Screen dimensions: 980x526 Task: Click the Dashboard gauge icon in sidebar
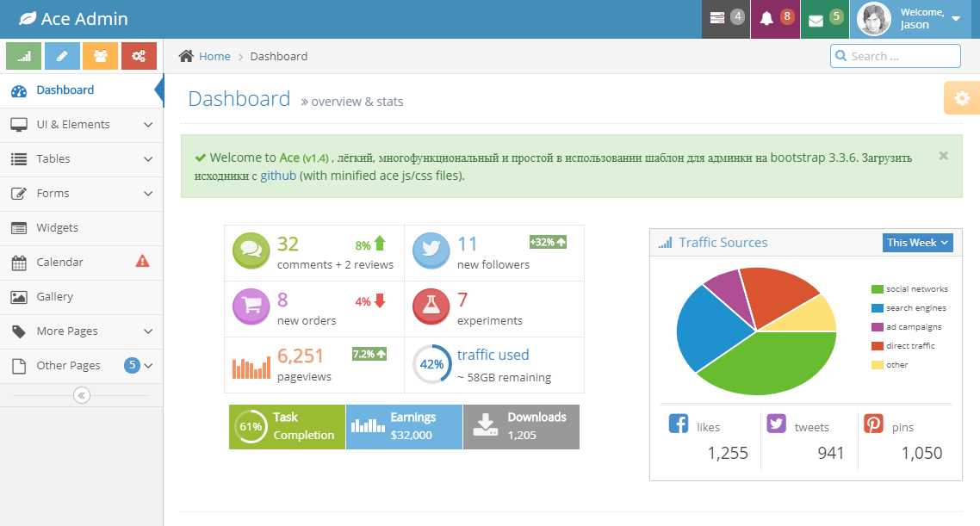[19, 91]
